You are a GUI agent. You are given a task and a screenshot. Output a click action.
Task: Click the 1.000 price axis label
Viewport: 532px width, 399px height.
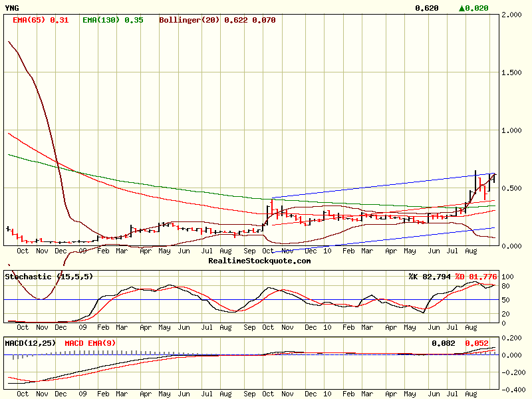tap(514, 130)
